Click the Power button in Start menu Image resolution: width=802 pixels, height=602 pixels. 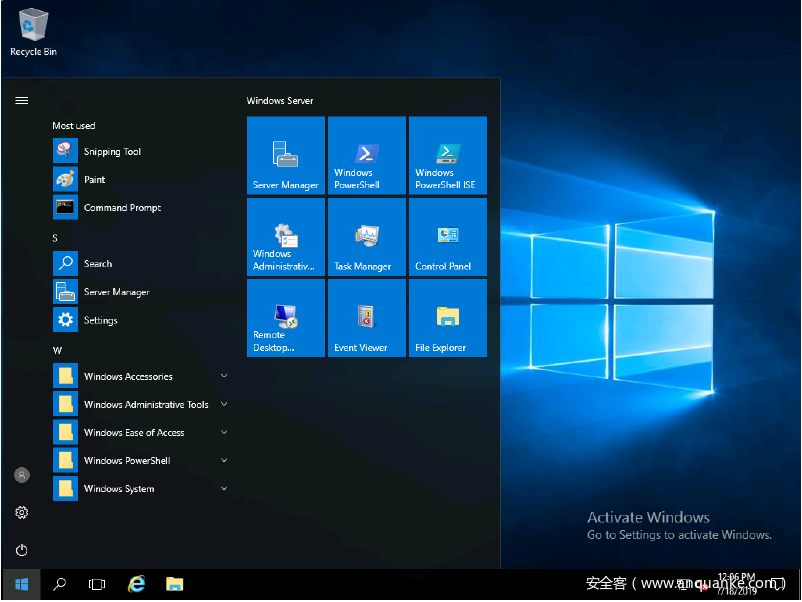pos(21,550)
